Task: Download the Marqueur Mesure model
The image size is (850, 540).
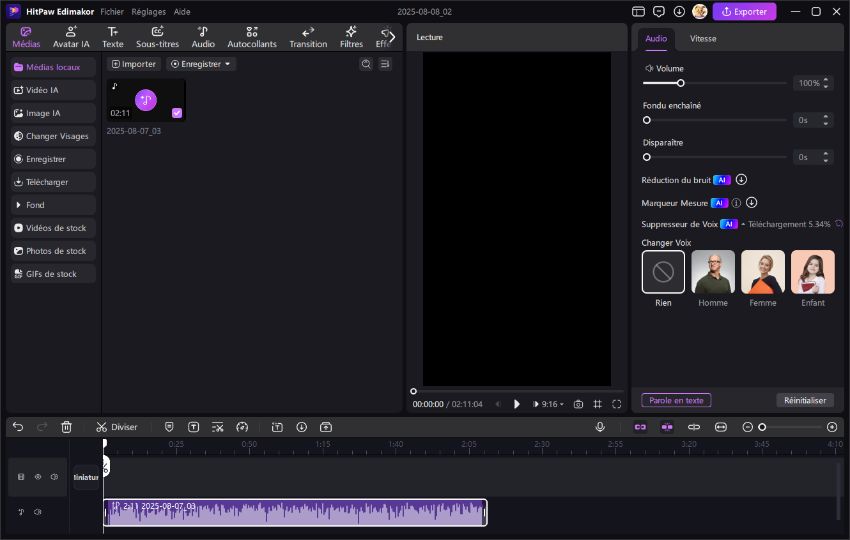Action: (x=751, y=203)
